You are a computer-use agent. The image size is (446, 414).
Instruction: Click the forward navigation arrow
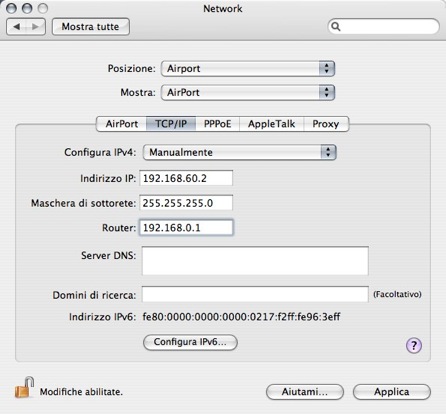pos(35,27)
